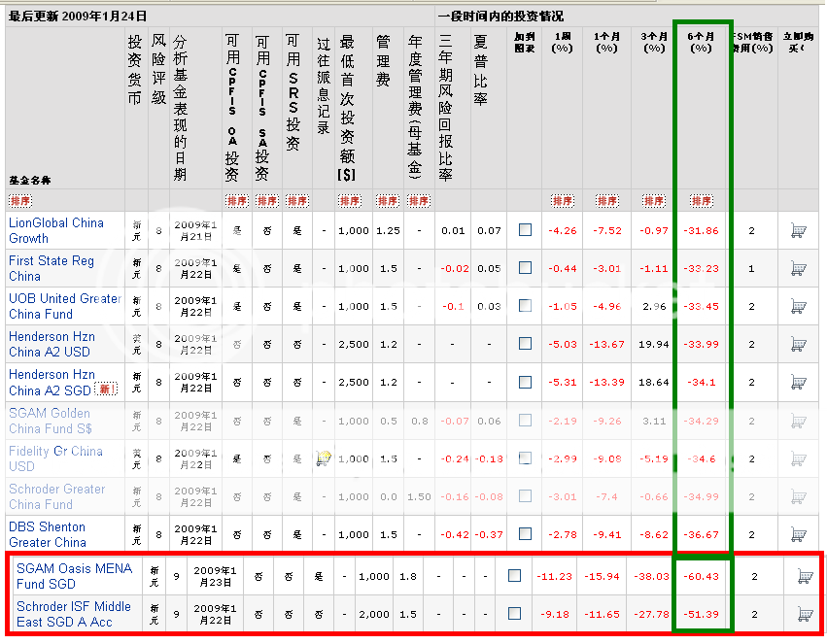Open Fidelity Gr China payout record icon

coord(325,458)
